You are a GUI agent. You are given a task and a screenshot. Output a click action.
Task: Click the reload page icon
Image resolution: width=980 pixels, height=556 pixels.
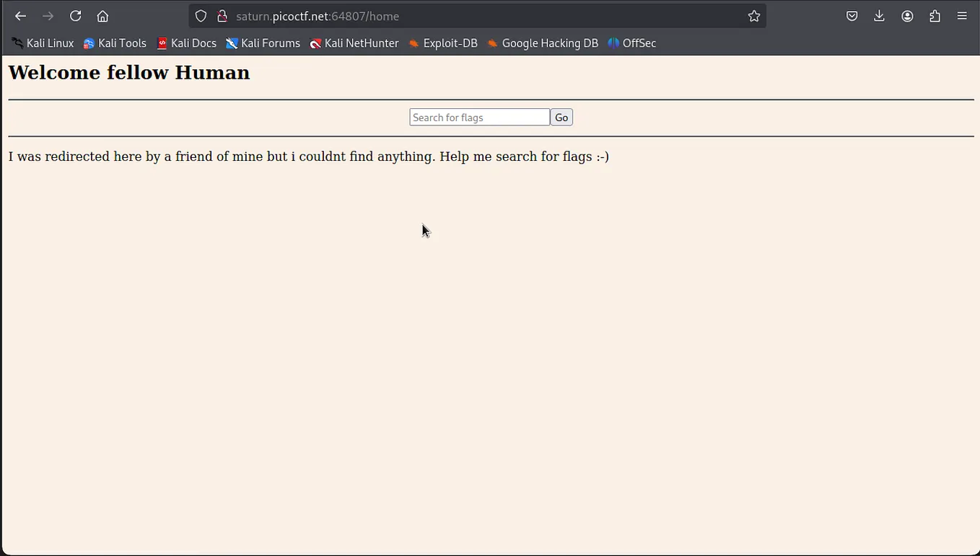tap(75, 16)
